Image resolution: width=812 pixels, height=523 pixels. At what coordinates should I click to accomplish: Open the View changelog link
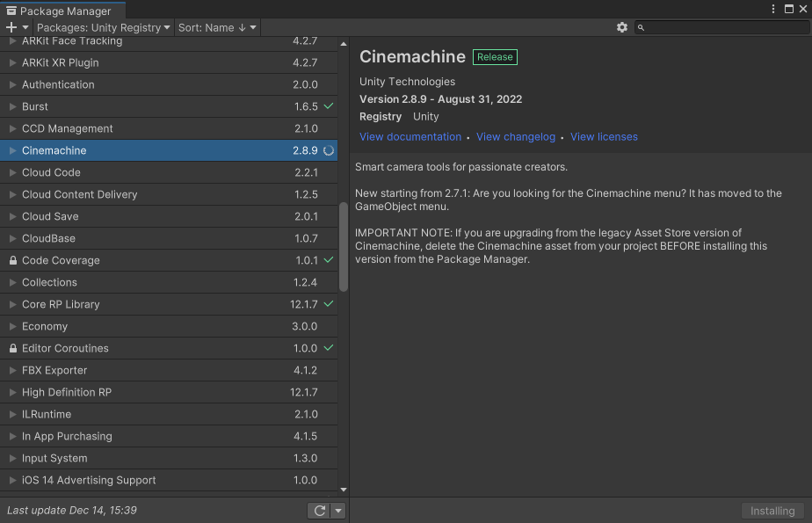(516, 137)
